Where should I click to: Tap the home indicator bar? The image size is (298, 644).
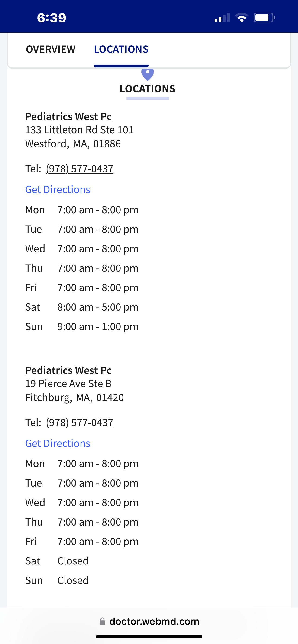click(149, 637)
